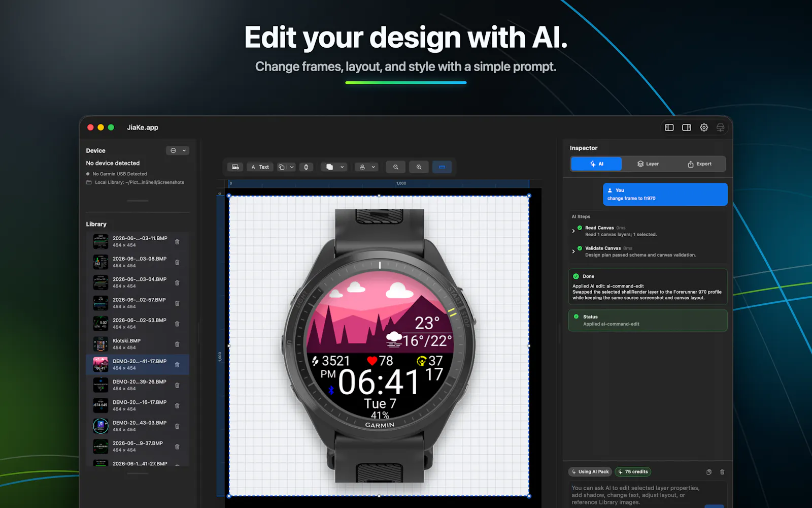Click the 2026-06-...03-04.BMP thumbnail

pos(100,282)
